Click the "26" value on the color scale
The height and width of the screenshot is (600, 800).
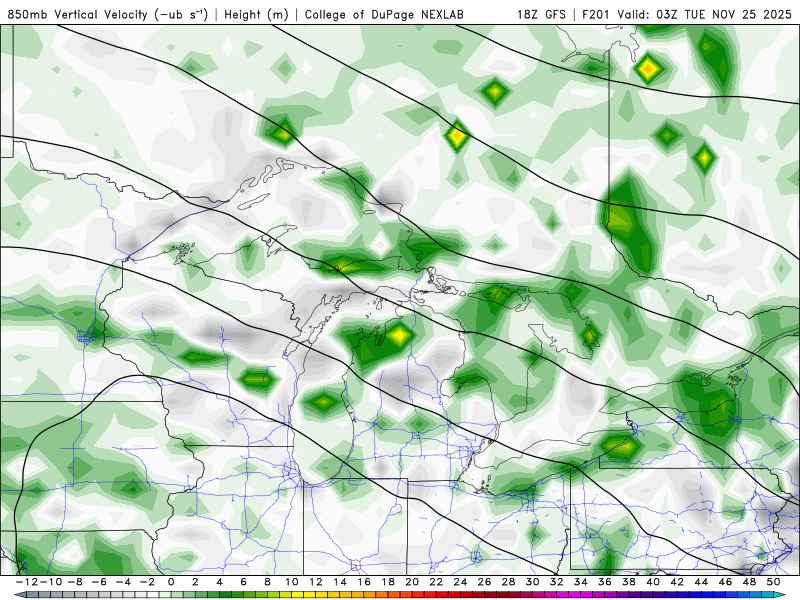[484, 582]
